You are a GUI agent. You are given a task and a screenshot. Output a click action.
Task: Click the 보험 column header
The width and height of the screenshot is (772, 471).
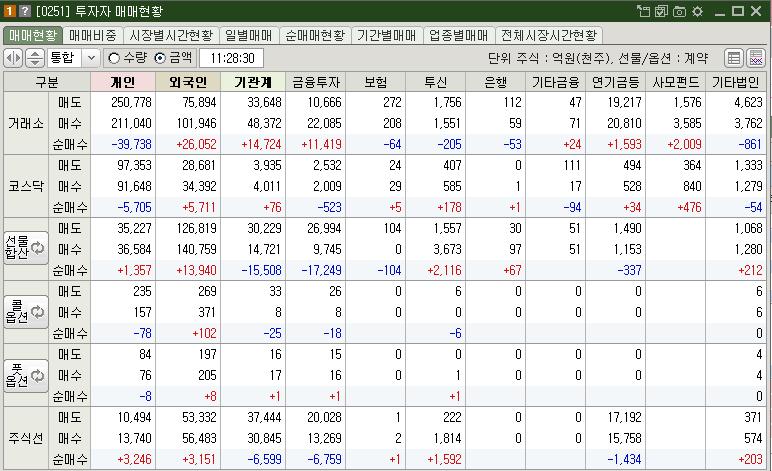click(376, 82)
